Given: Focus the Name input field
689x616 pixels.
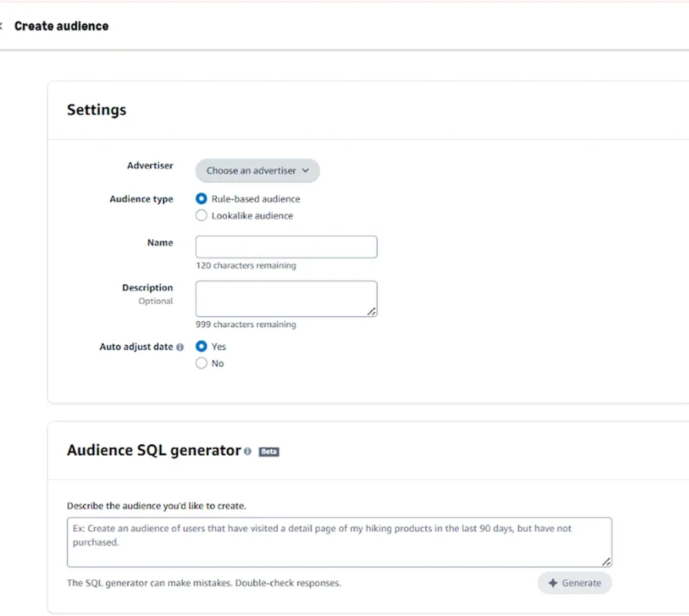Looking at the screenshot, I should [286, 246].
